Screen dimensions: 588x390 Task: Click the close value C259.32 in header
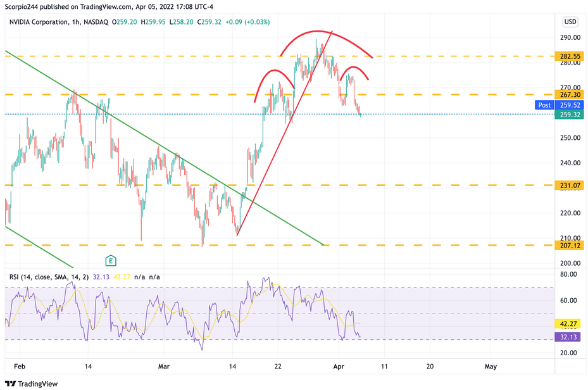tap(209, 22)
